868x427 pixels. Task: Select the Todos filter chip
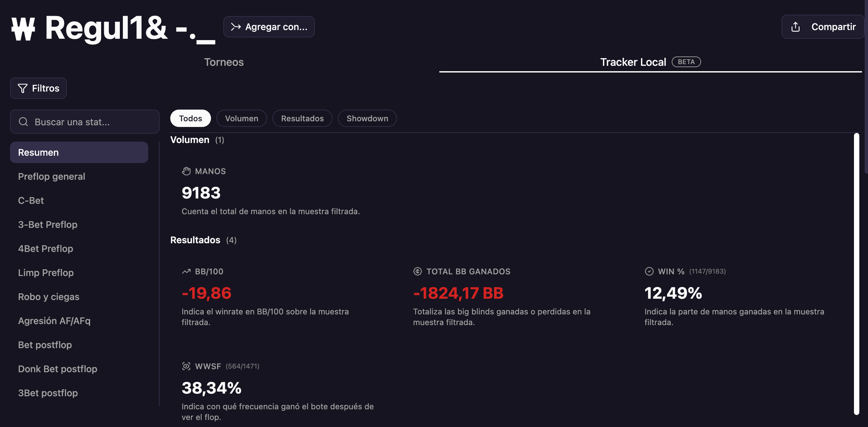point(190,118)
